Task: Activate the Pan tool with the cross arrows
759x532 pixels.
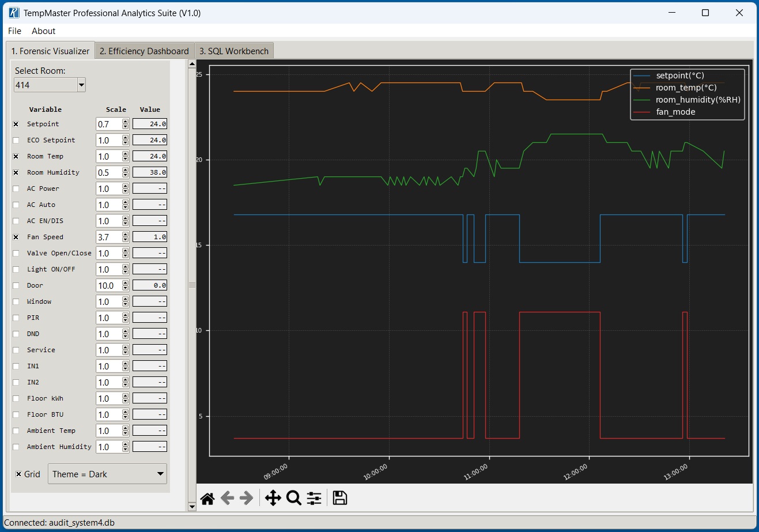Action: pos(273,499)
